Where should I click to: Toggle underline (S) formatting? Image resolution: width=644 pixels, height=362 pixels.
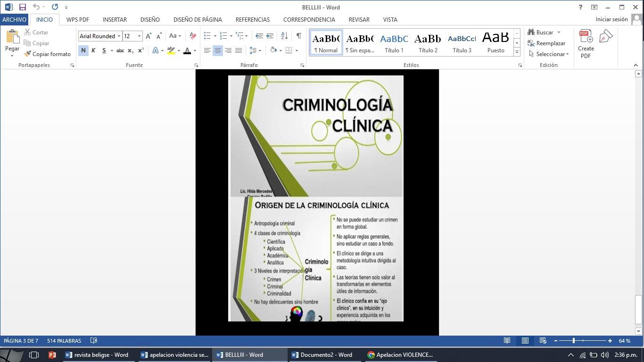(104, 50)
